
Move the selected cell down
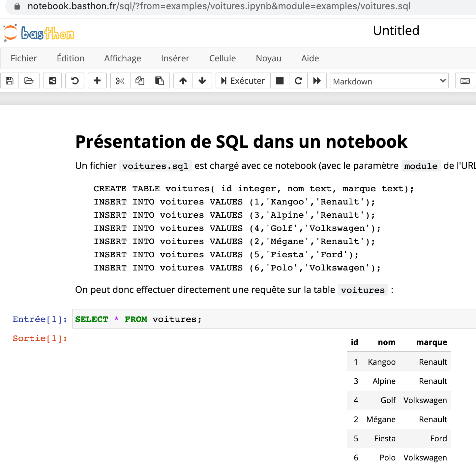pyautogui.click(x=202, y=80)
